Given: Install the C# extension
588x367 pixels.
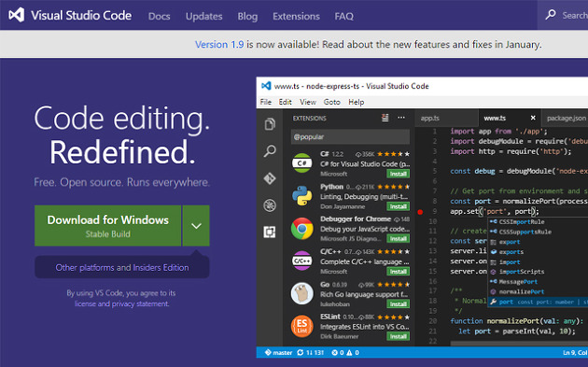Looking at the screenshot, I should click(398, 174).
